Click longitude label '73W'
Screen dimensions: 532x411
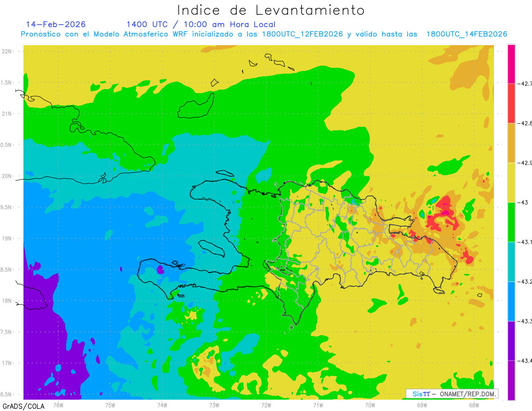[214, 404]
